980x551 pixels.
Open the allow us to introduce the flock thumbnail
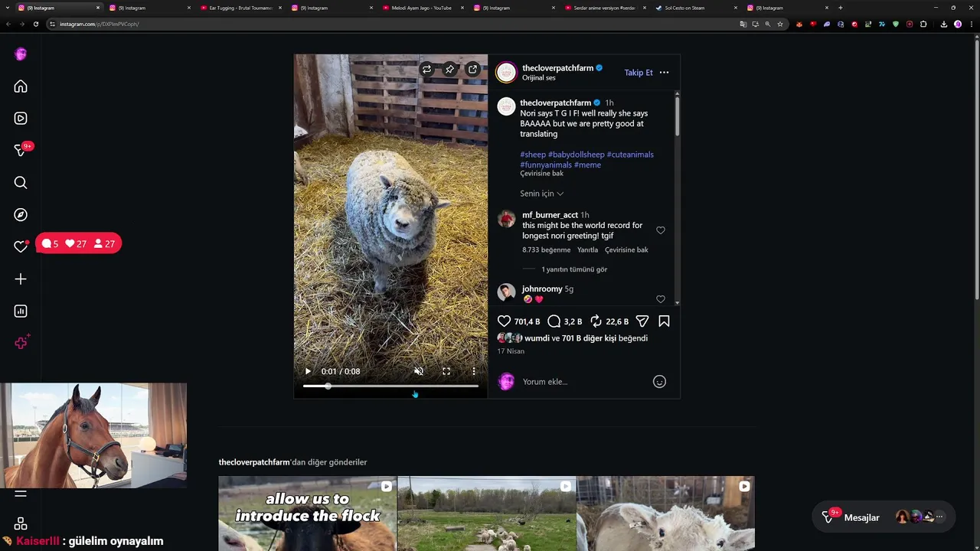[x=307, y=514]
